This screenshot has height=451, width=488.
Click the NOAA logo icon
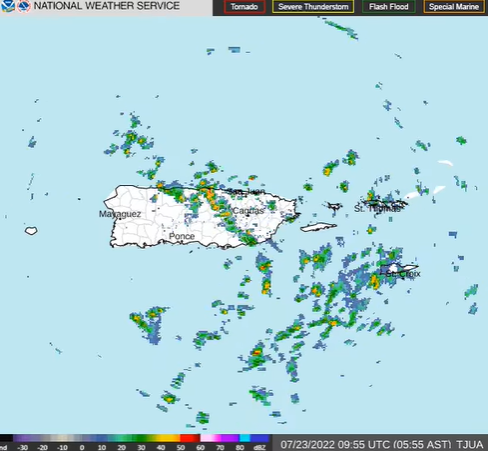click(7, 6)
